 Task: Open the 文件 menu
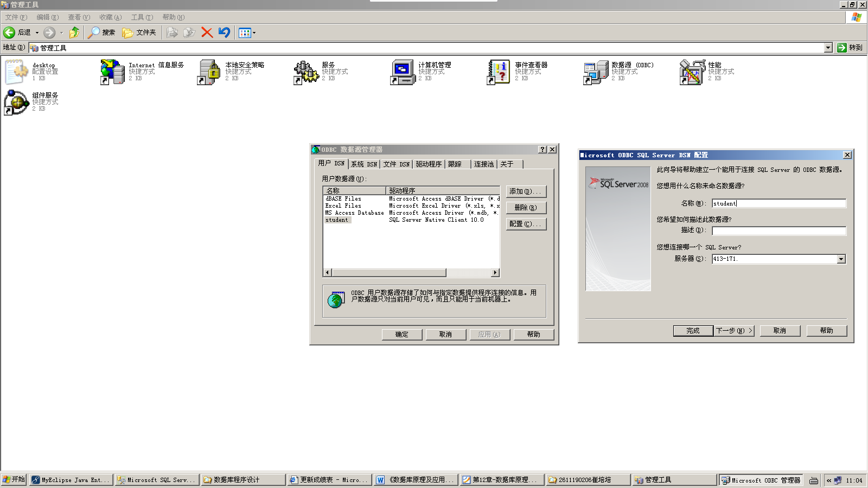16,17
